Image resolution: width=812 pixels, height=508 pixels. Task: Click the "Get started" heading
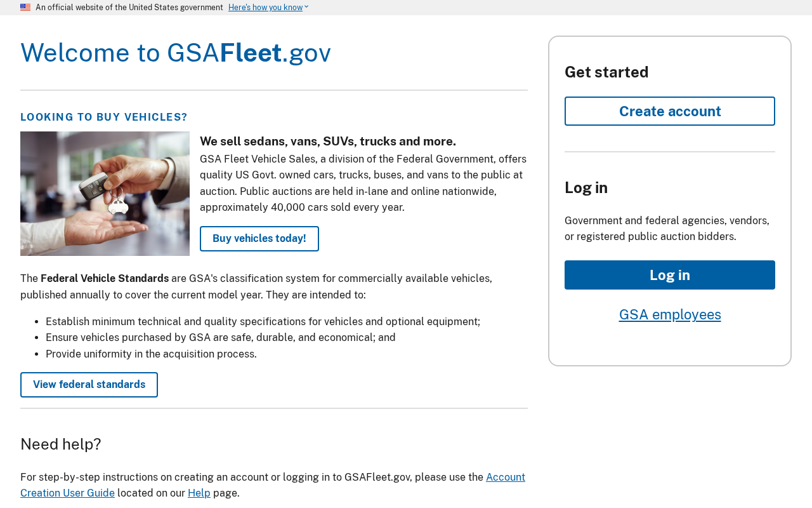click(606, 72)
